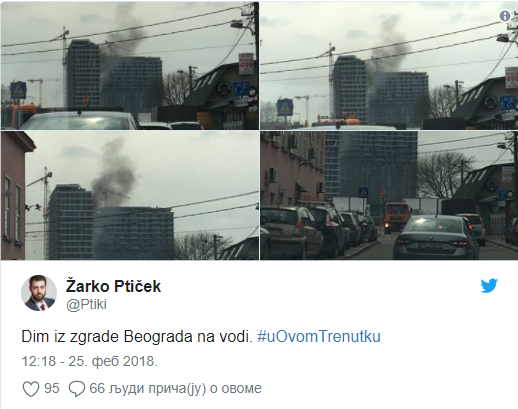The width and height of the screenshot is (518, 409).
Task: Open the Žarko Ptiček author name
Action: click(x=113, y=286)
